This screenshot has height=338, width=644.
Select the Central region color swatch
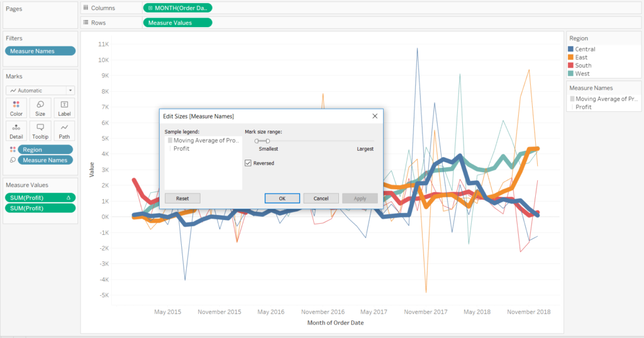pyautogui.click(x=571, y=49)
